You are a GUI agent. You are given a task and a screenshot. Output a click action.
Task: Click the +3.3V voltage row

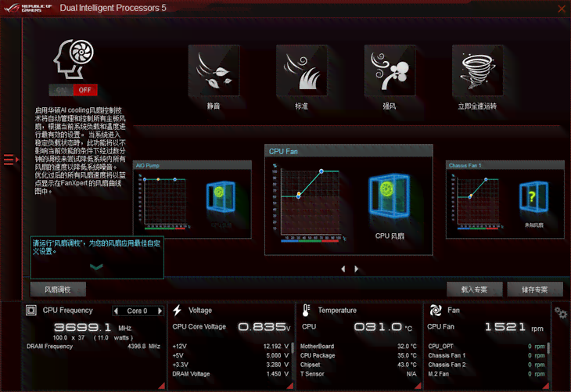click(231, 365)
